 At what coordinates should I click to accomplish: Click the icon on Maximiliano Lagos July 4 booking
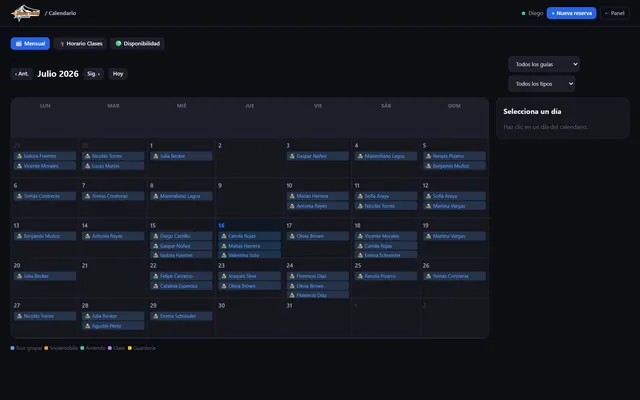(x=360, y=156)
